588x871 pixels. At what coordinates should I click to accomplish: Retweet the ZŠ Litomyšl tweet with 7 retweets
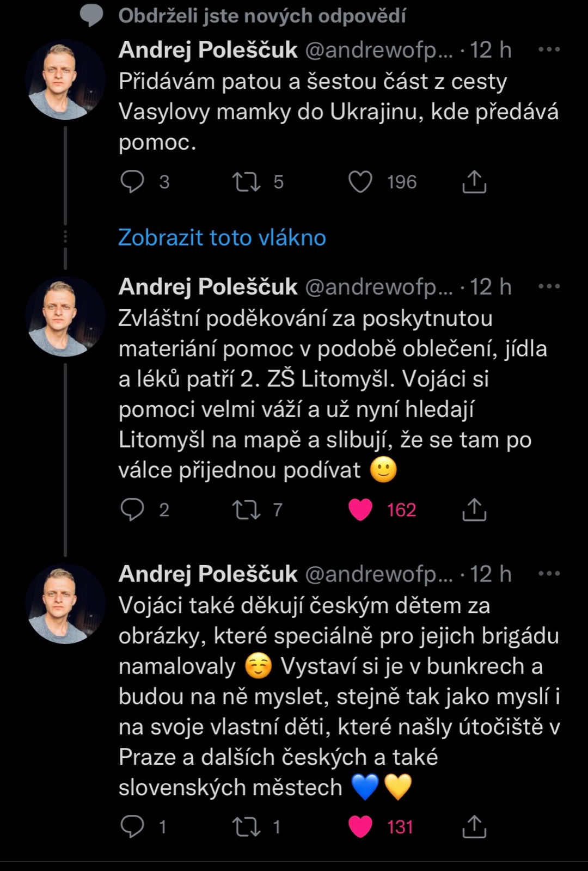click(x=247, y=510)
